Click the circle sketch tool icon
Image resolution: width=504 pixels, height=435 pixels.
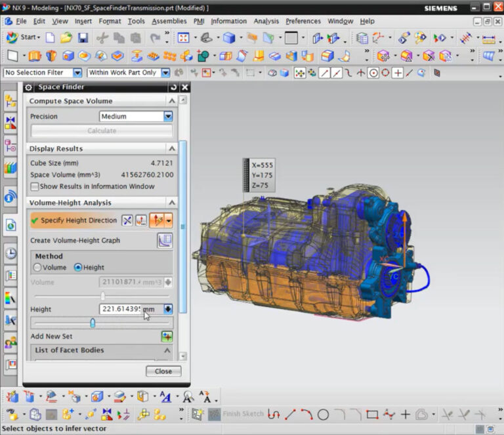[x=323, y=415]
